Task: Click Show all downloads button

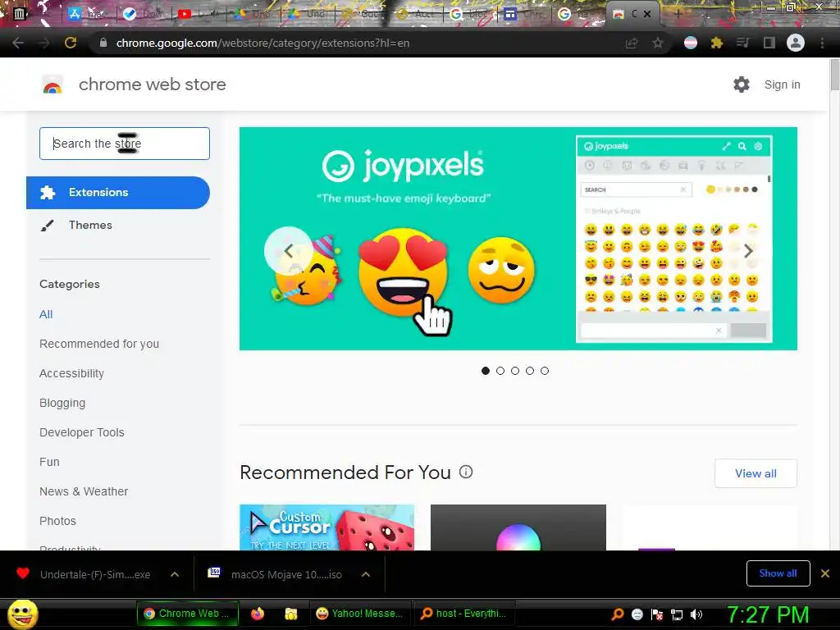Action: [778, 573]
